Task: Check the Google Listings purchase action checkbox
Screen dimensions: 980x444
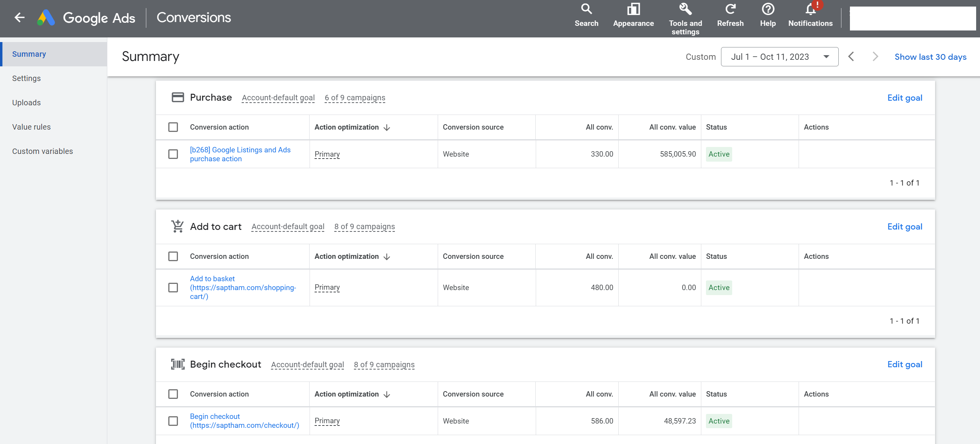Action: [173, 154]
